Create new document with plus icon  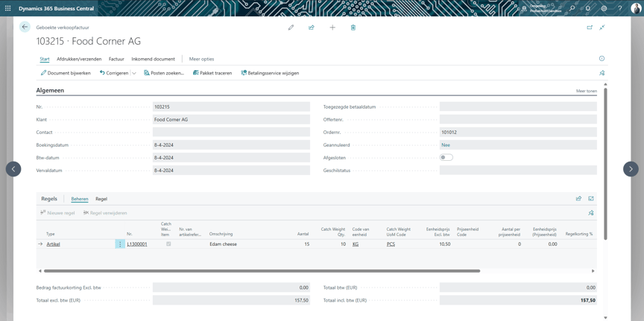(332, 28)
